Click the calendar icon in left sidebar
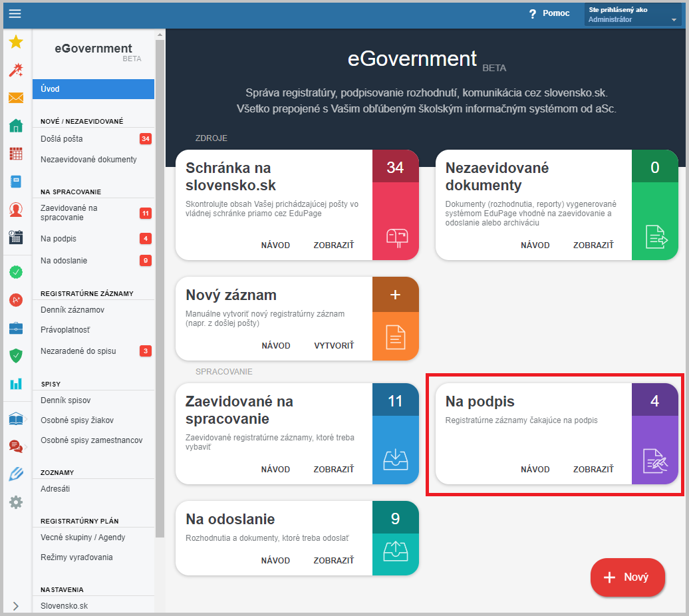 (16, 237)
